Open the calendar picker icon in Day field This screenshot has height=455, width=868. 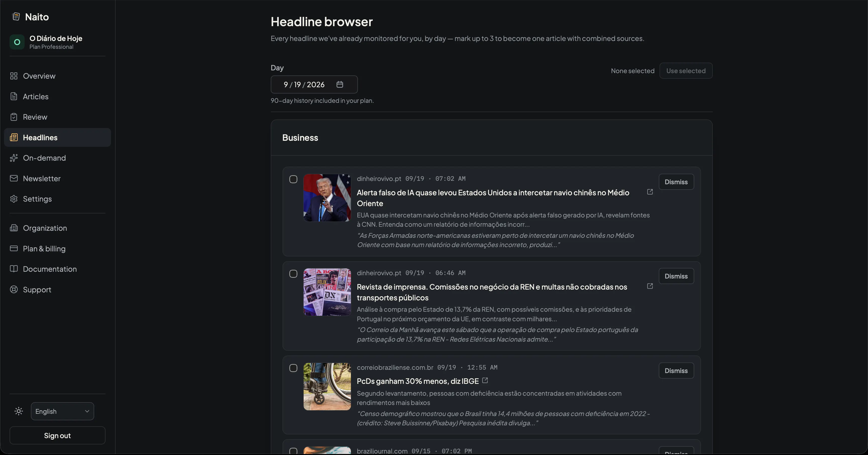click(340, 84)
